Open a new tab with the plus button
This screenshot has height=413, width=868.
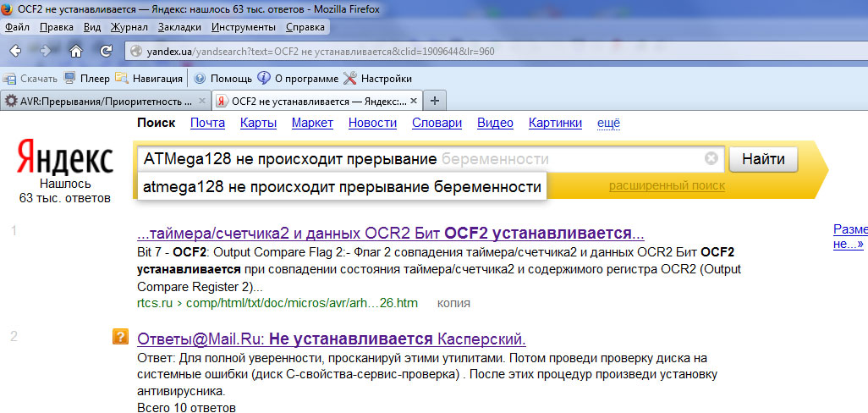point(435,101)
